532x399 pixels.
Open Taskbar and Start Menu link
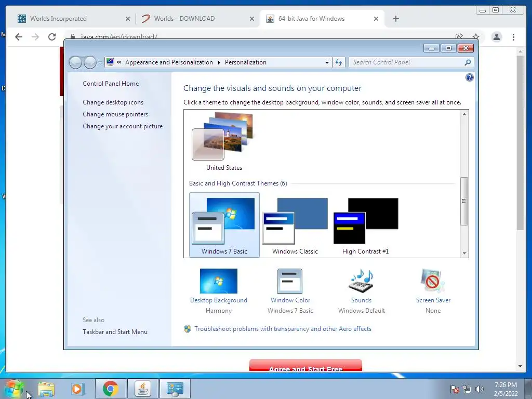[x=115, y=332]
